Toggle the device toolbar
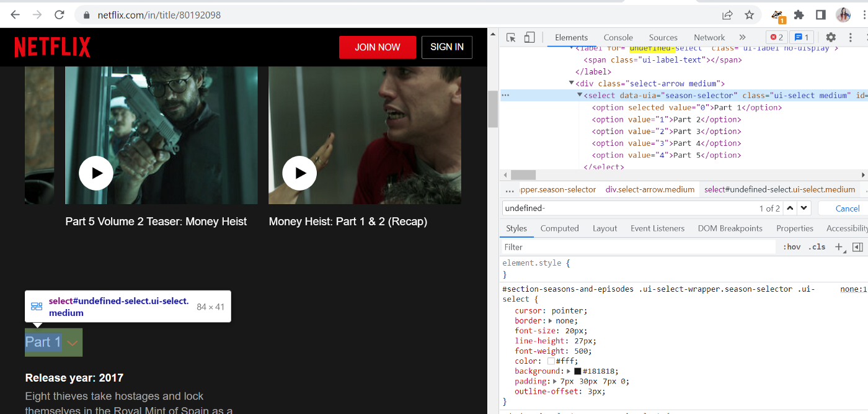The image size is (868, 414). pyautogui.click(x=529, y=38)
